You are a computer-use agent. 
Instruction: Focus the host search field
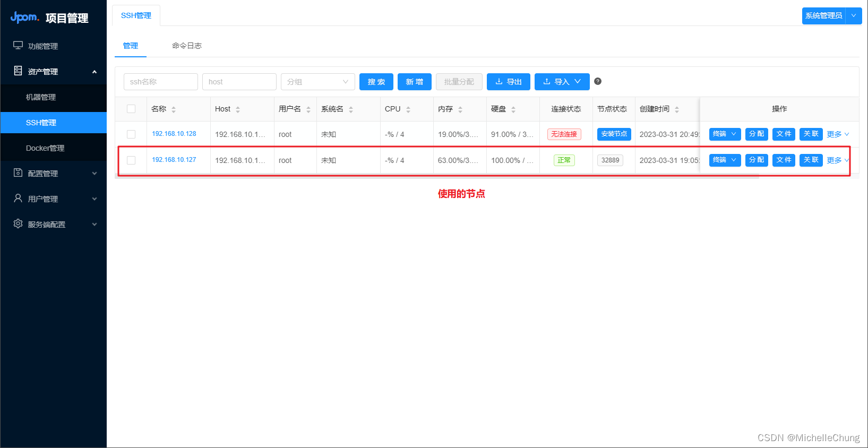(x=239, y=82)
